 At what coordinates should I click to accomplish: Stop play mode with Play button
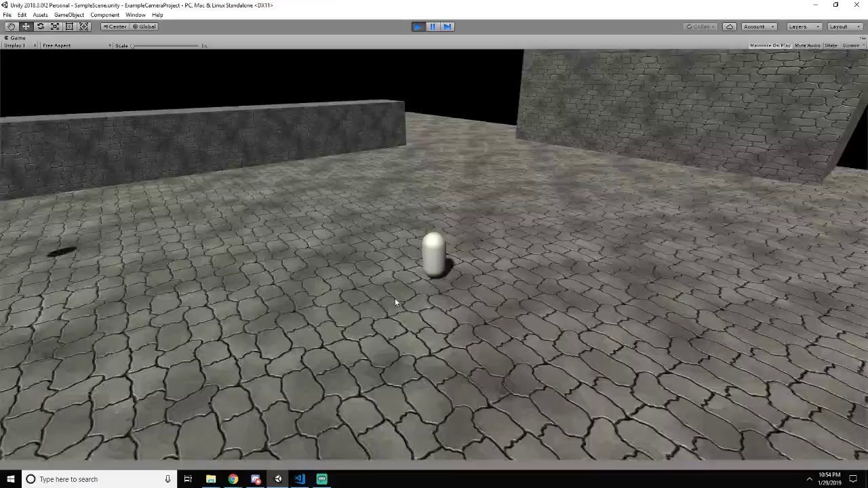[418, 26]
